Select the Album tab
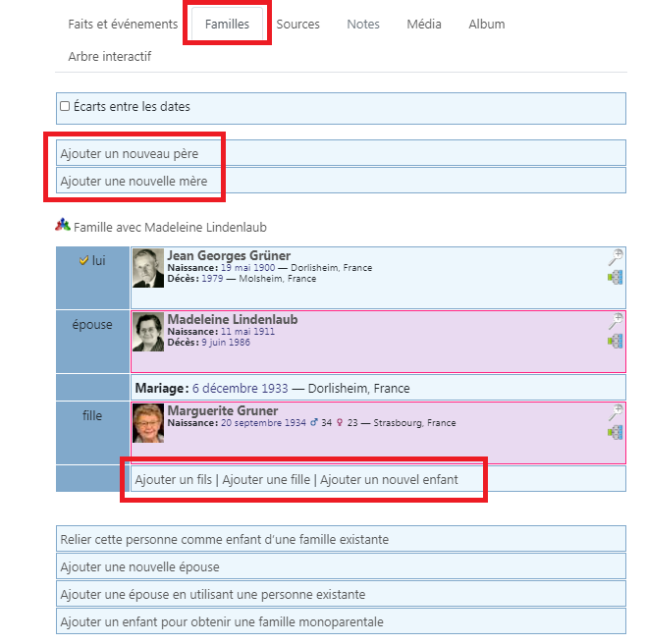646x644 pixels. click(486, 24)
